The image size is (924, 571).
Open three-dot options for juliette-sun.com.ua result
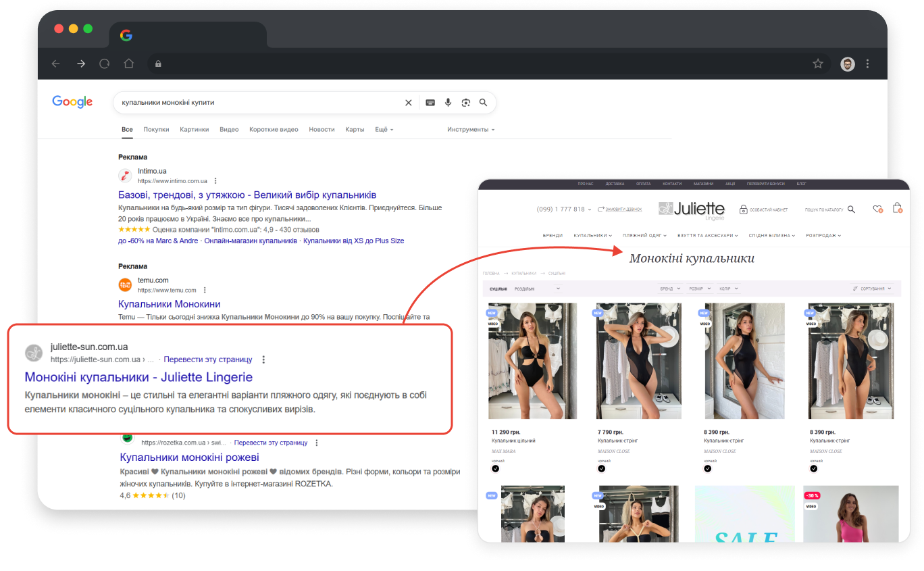(263, 359)
